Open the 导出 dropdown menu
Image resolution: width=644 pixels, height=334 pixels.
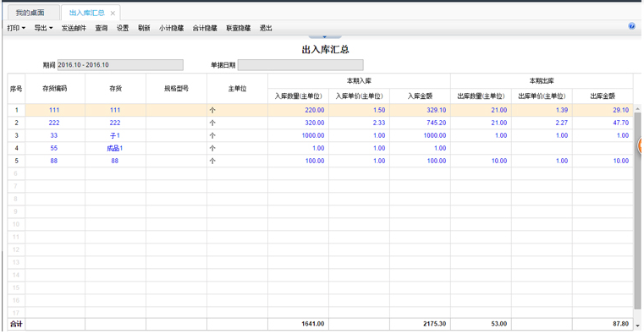(43, 28)
